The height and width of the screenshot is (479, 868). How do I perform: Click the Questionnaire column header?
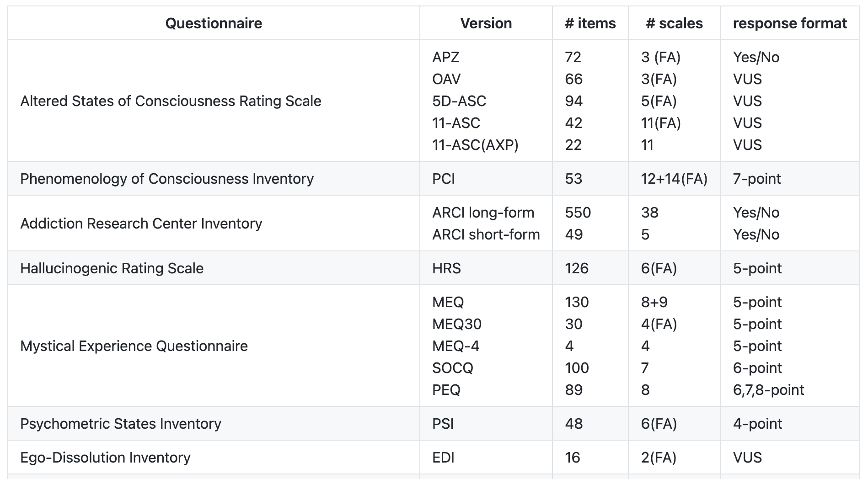point(214,23)
